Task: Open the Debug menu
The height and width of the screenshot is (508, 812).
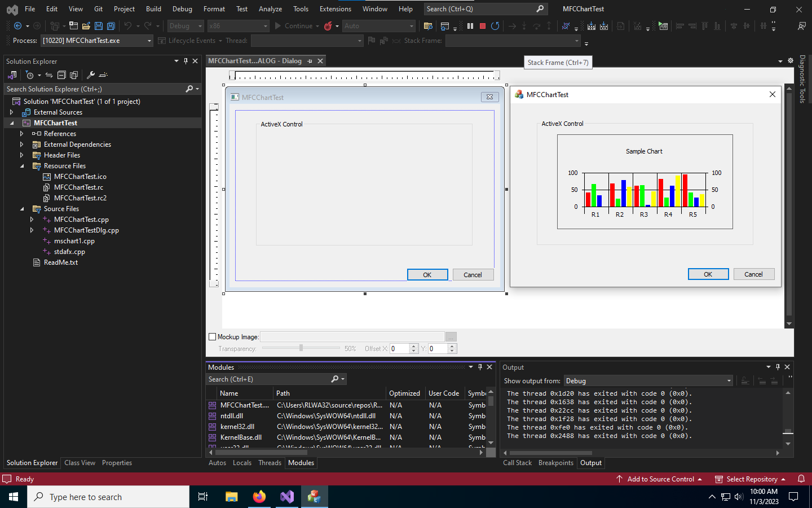Action: click(182, 9)
